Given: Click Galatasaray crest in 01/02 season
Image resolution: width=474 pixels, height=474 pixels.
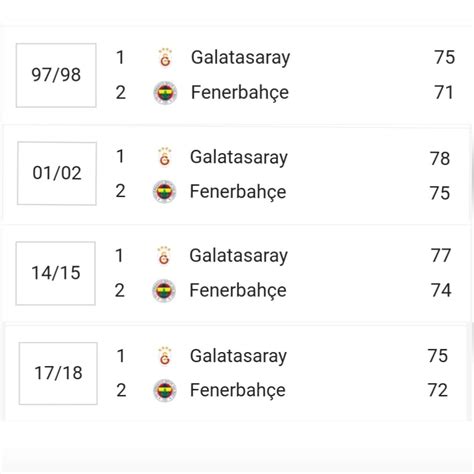Looking at the screenshot, I should pos(165,157).
